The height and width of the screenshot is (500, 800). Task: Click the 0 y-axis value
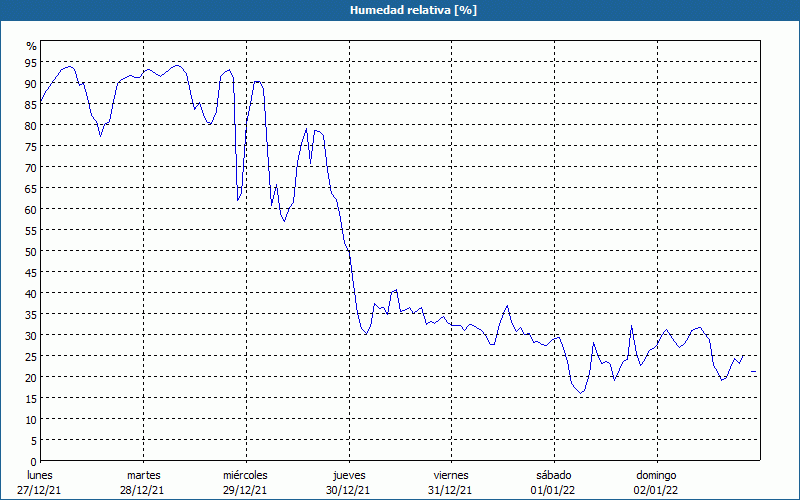(x=34, y=462)
